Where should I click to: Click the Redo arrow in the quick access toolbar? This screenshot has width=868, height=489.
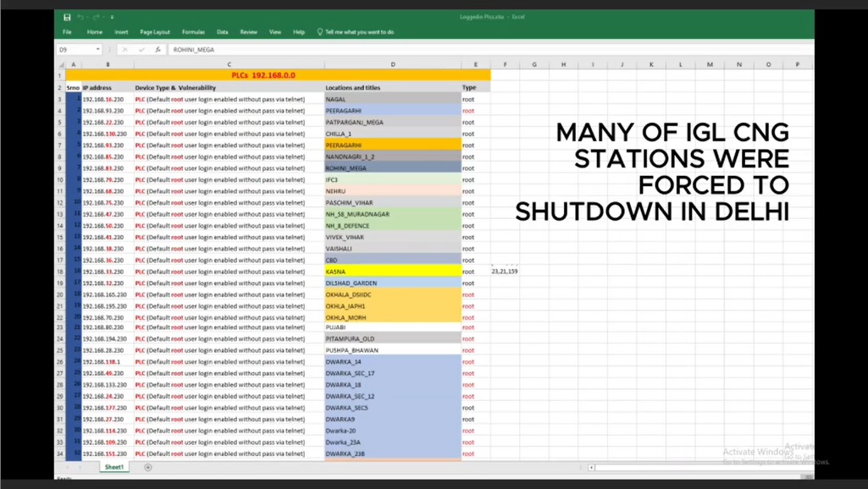(x=97, y=17)
